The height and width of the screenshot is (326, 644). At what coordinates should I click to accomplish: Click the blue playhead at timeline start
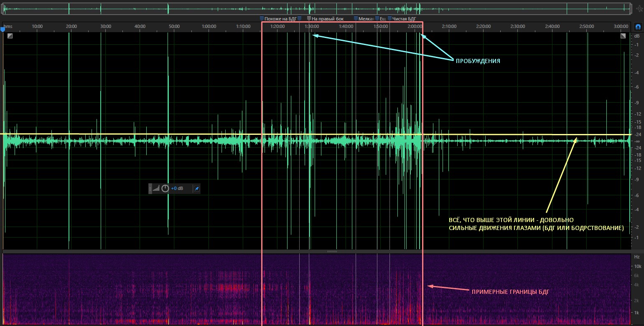point(3,29)
